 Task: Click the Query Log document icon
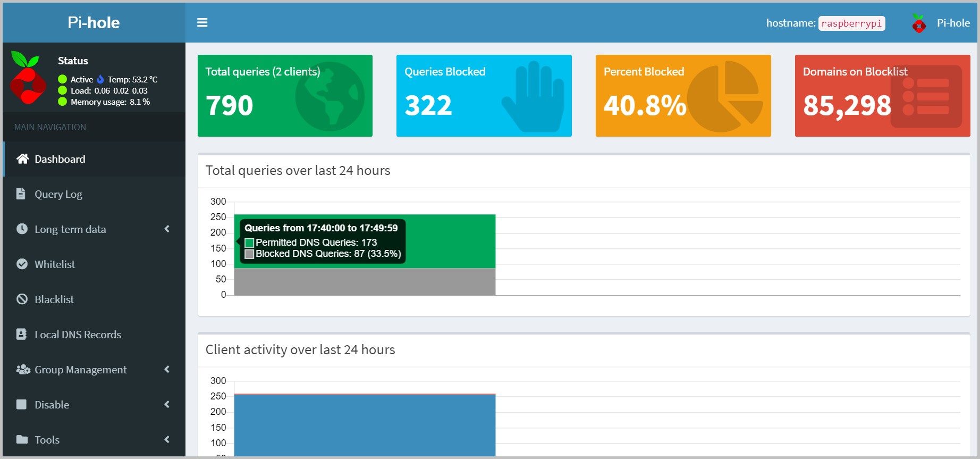[21, 194]
